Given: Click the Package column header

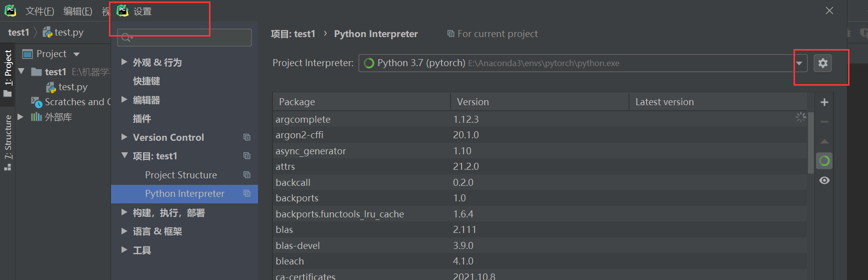Looking at the screenshot, I should [297, 102].
